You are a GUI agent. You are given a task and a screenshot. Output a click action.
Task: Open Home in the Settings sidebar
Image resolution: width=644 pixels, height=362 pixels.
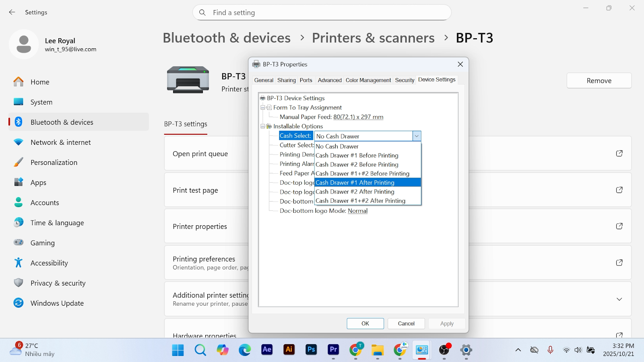pos(40,82)
